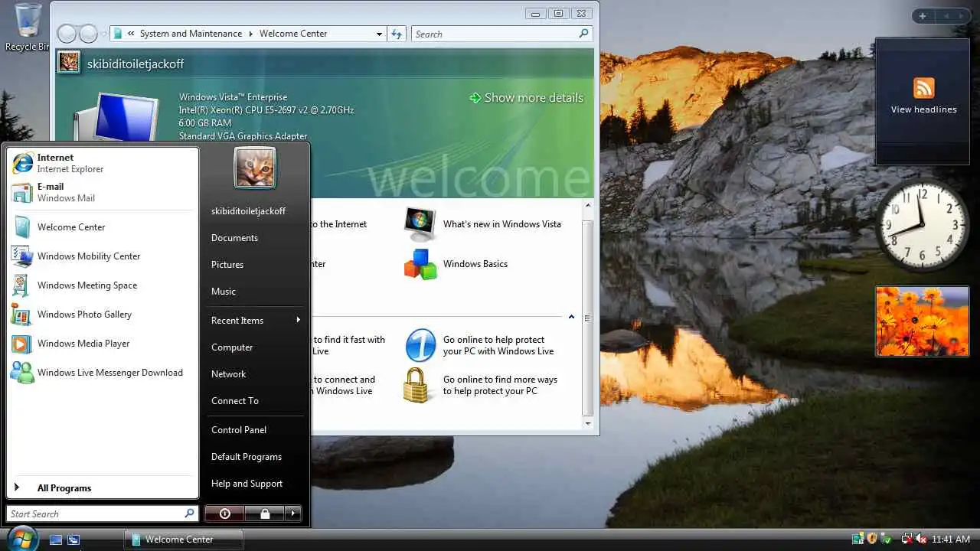Click the taskbar clock showing 11:41 AM
This screenshot has width=980, height=551.
(x=951, y=539)
